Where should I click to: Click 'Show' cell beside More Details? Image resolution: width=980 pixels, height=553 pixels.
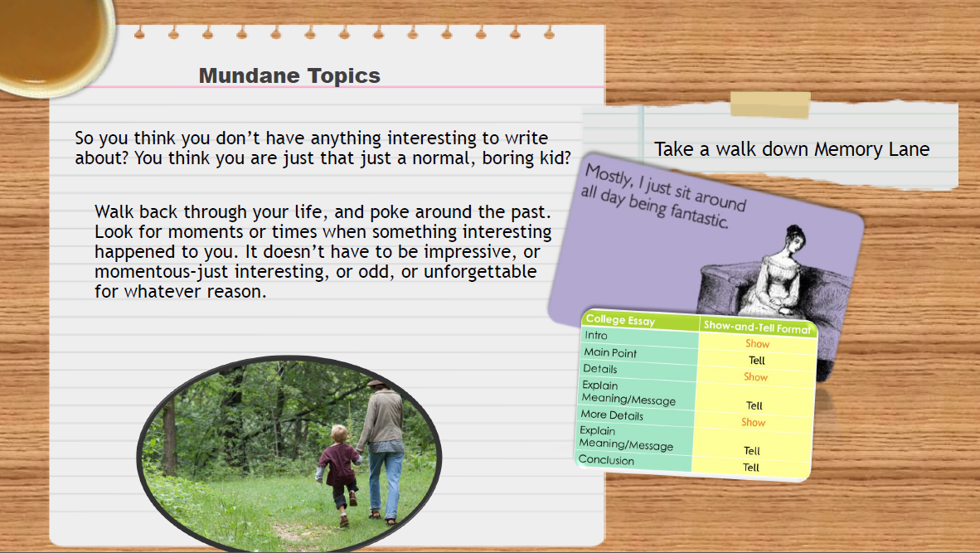click(x=753, y=422)
